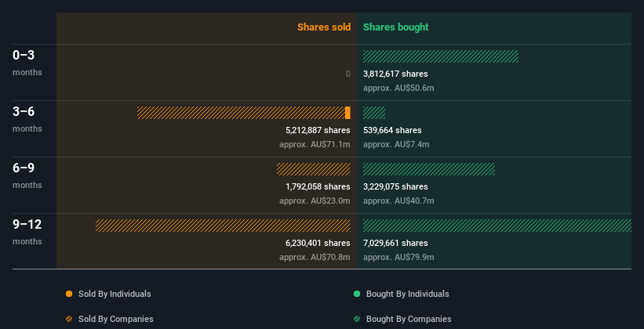Screen dimensions: 644x329
Task: Click the 9–12 months green bought bar
Action: (497, 226)
